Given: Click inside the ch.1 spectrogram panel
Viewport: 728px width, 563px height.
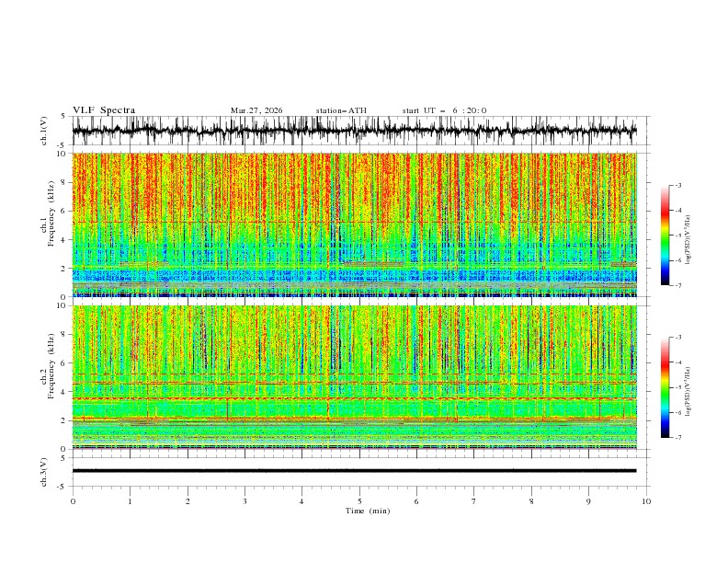Looking at the screenshot, I should (x=354, y=224).
